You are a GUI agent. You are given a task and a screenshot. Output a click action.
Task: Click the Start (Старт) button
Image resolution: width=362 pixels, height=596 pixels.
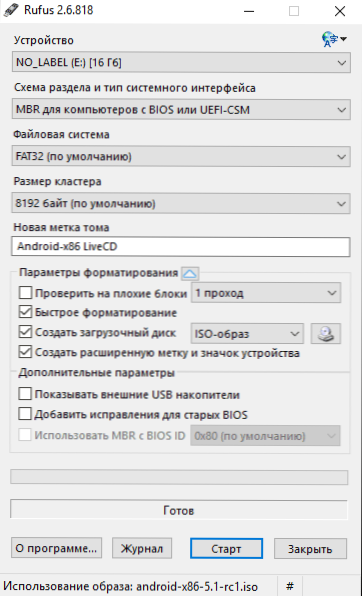click(x=226, y=548)
